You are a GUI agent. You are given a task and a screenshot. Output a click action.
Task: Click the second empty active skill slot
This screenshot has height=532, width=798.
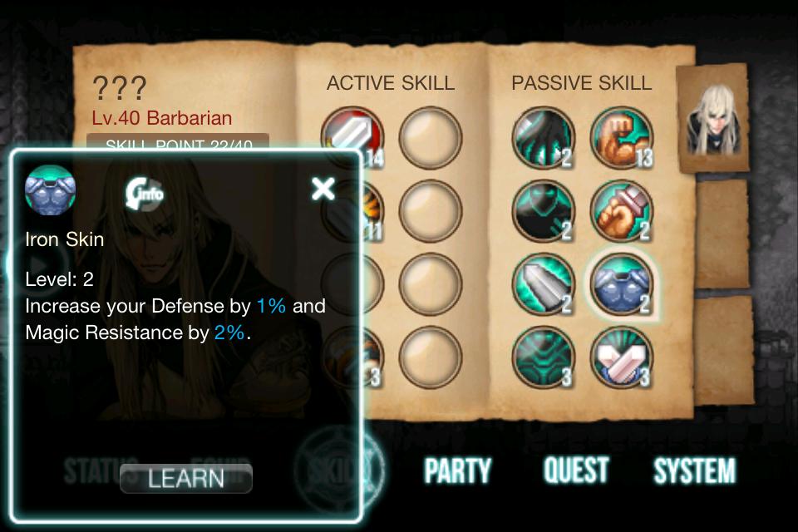point(430,211)
